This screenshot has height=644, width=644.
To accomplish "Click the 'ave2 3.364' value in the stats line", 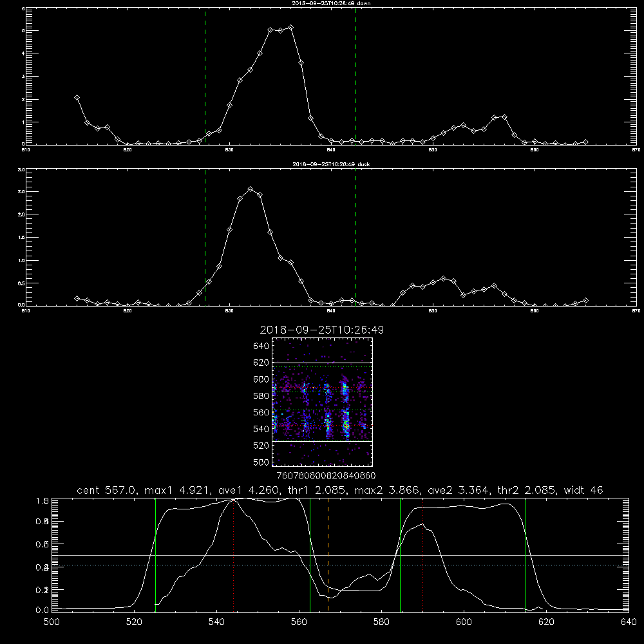I will coord(459,490).
